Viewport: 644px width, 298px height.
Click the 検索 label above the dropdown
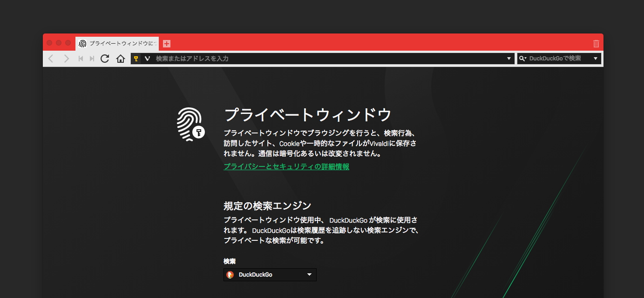coord(230,261)
